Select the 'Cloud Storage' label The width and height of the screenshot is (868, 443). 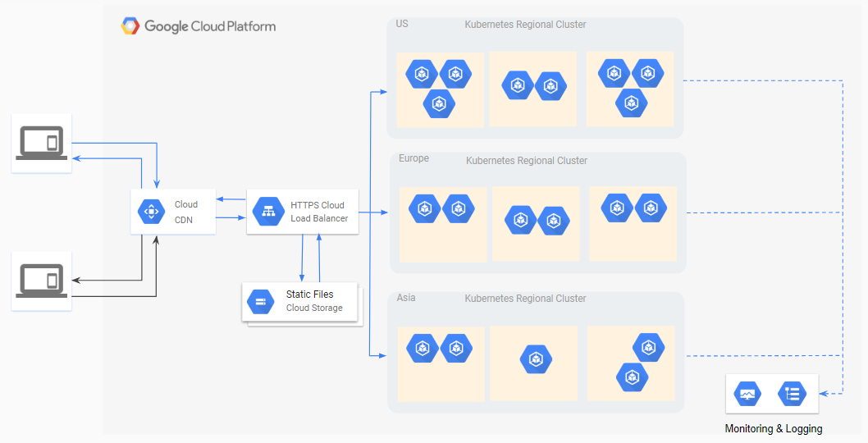pos(314,308)
